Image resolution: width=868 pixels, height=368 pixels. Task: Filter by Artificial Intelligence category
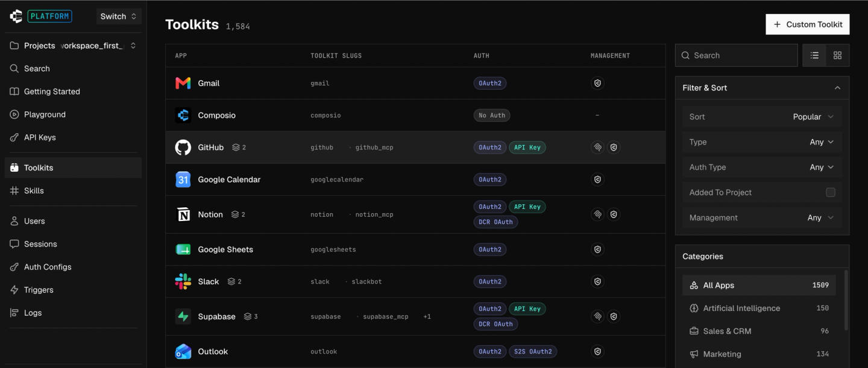click(x=759, y=308)
